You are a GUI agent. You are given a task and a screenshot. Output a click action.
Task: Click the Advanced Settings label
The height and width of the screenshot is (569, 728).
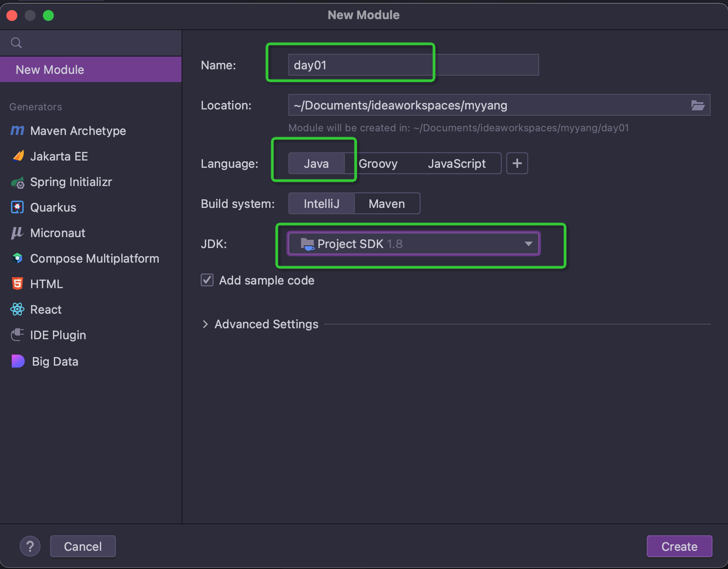coord(266,324)
